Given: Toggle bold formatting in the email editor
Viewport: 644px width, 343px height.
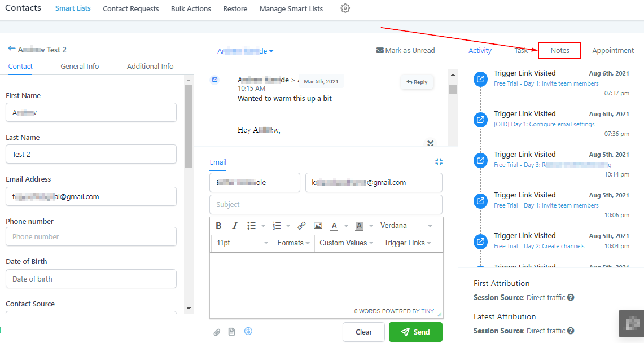Looking at the screenshot, I should click(218, 226).
